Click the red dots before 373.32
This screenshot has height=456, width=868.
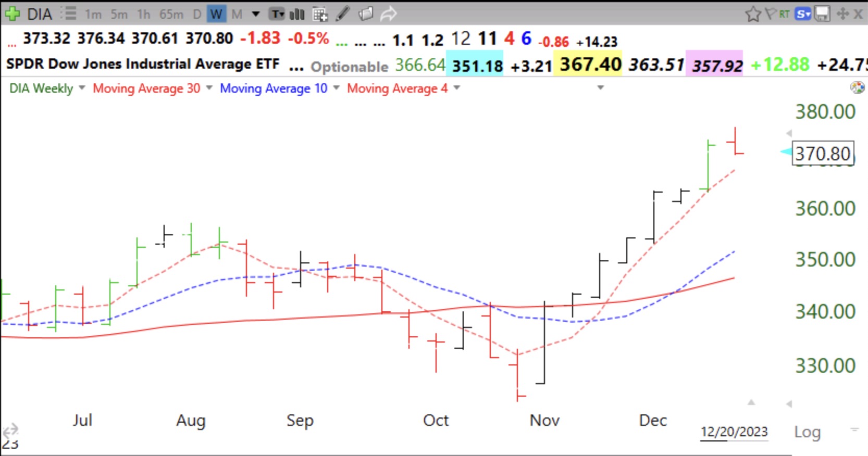[11, 44]
